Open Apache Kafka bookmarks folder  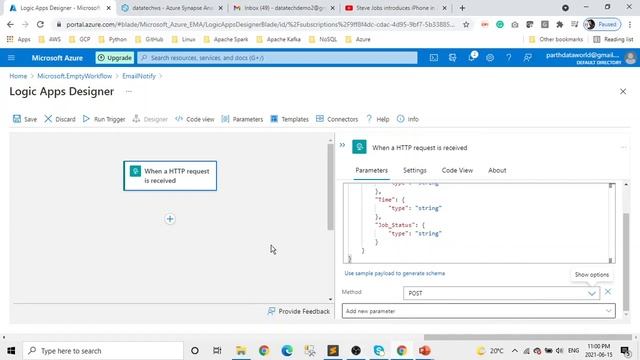point(278,39)
